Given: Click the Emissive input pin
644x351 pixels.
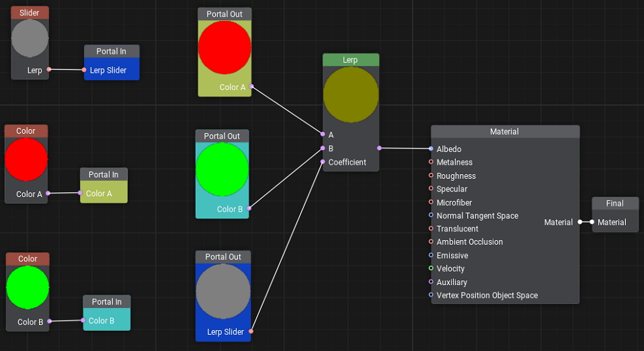Looking at the screenshot, I should 431,256.
